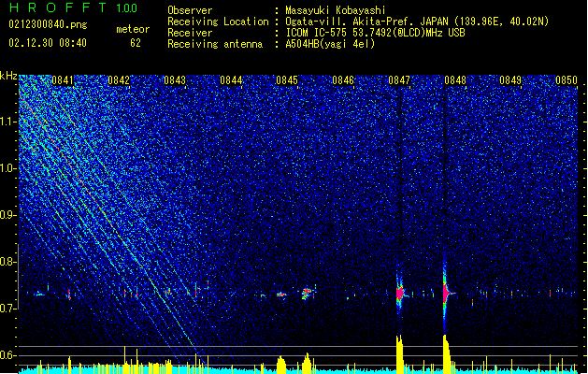This screenshot has height=374, width=588.
Task: Click the A504HB(yagi 4el) antenna value
Action: [x=330, y=44]
